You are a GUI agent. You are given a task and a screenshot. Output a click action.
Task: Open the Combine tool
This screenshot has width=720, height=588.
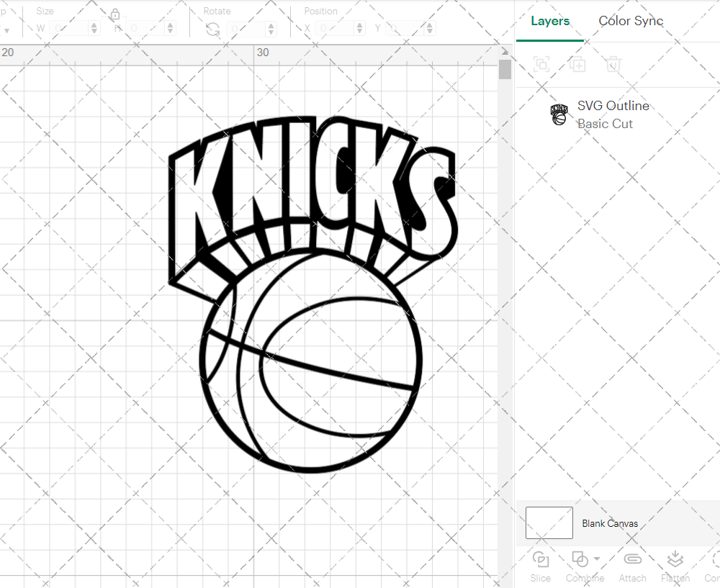tap(580, 559)
